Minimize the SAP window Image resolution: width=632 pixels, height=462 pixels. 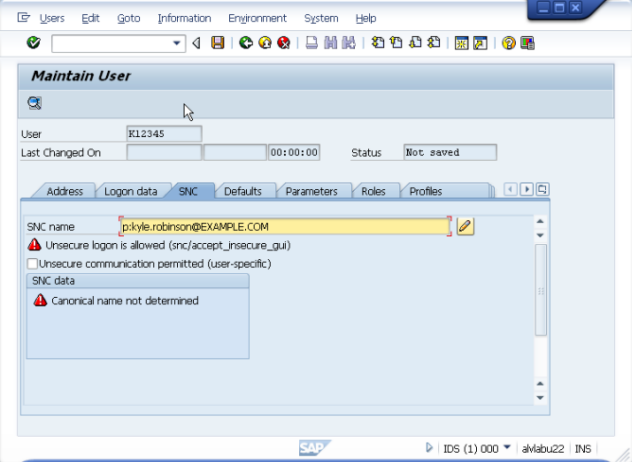pyautogui.click(x=543, y=8)
